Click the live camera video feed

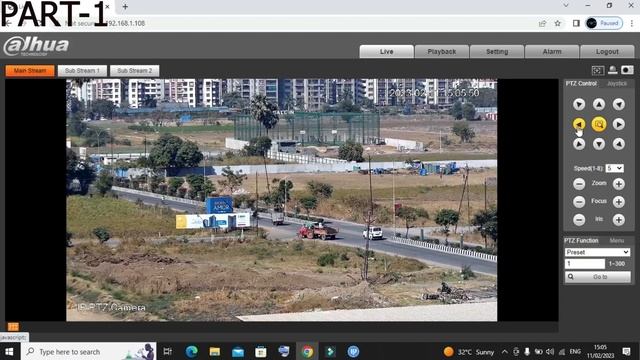[282, 200]
